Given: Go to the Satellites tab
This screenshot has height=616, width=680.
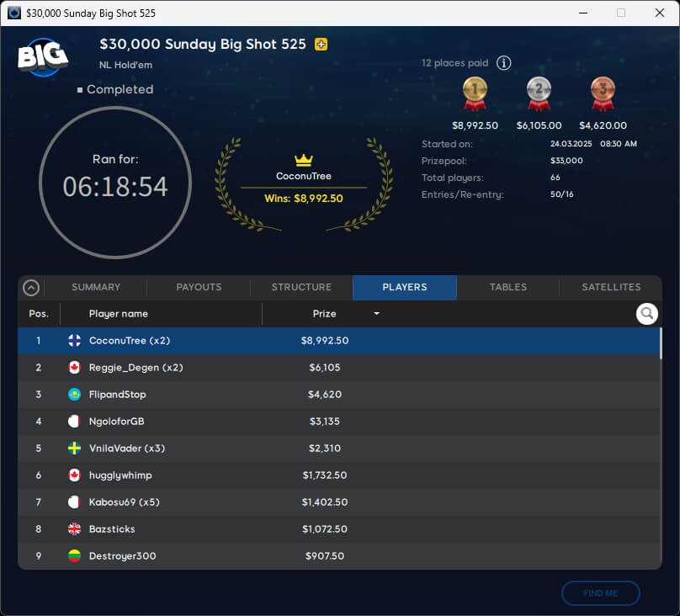Looking at the screenshot, I should (611, 287).
